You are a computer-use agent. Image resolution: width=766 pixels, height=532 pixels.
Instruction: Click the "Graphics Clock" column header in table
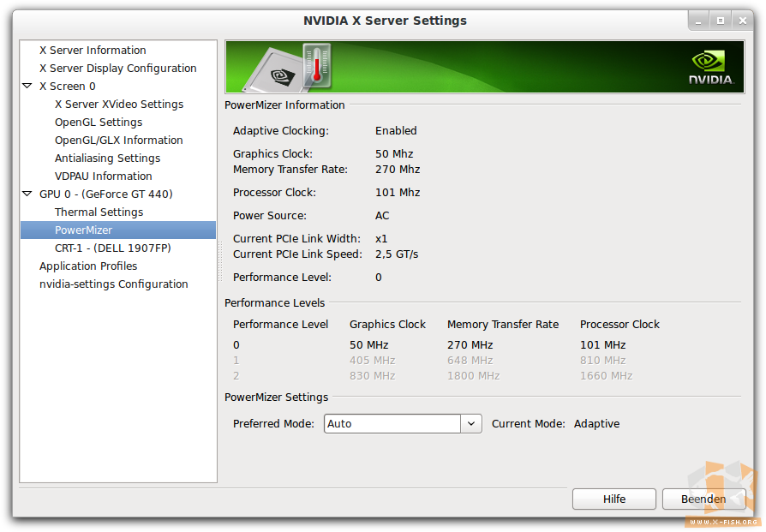pos(387,325)
